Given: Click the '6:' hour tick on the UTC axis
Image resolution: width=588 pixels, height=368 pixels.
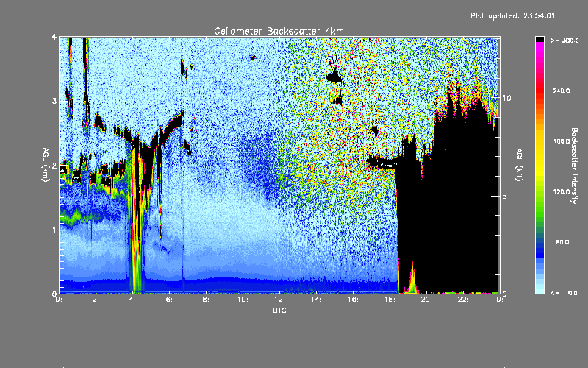Looking at the screenshot, I should click(169, 300).
